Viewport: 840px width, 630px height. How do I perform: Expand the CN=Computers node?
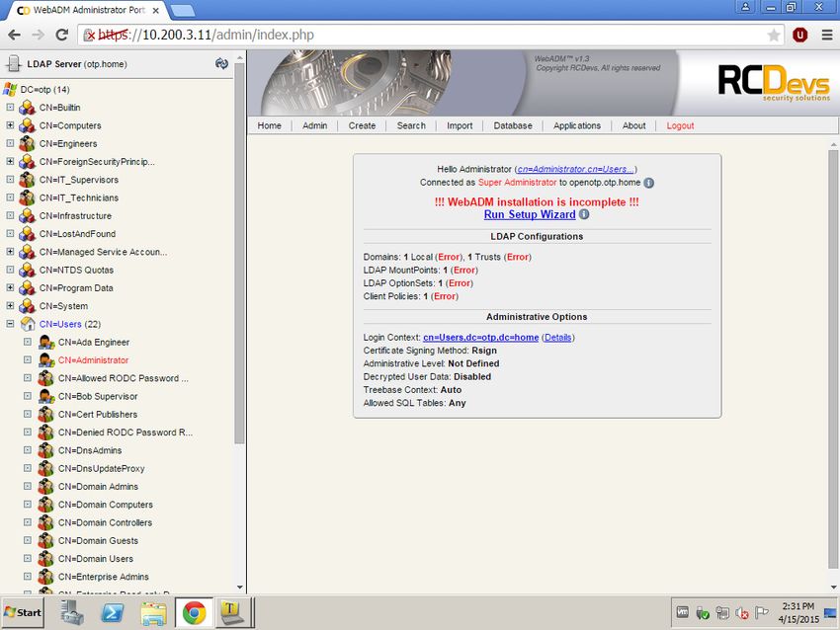(10, 125)
